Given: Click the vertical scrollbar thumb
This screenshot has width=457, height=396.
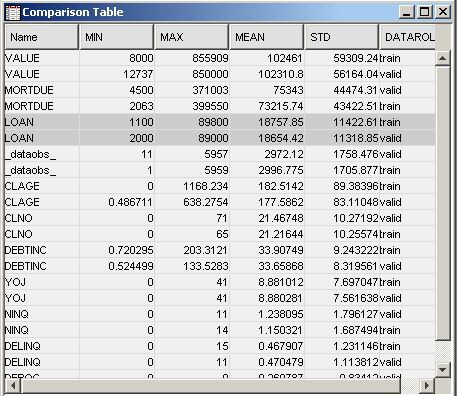Looking at the screenshot, I should click(443, 203).
